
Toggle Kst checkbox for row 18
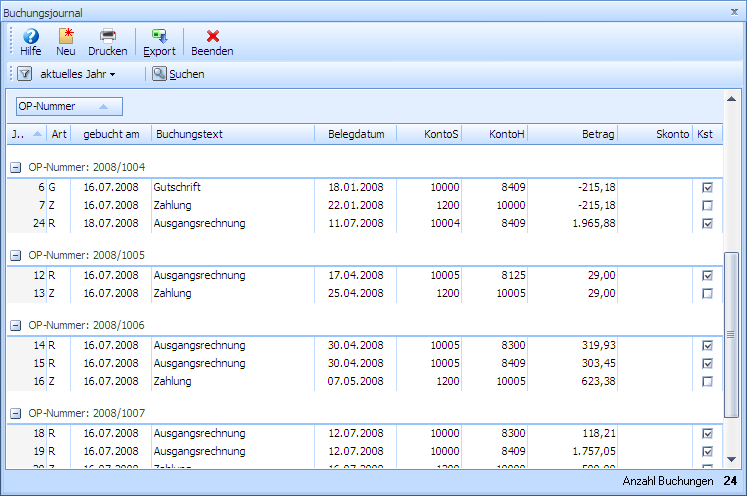click(x=707, y=434)
